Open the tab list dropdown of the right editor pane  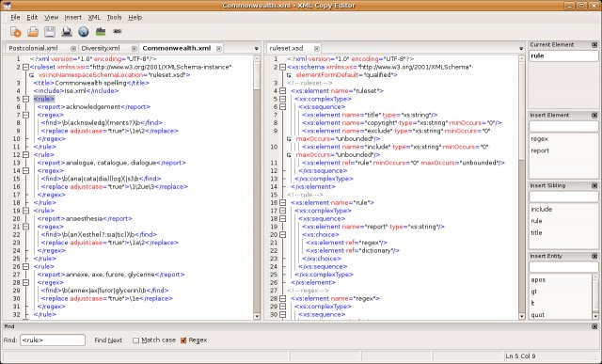pyautogui.click(x=521, y=49)
